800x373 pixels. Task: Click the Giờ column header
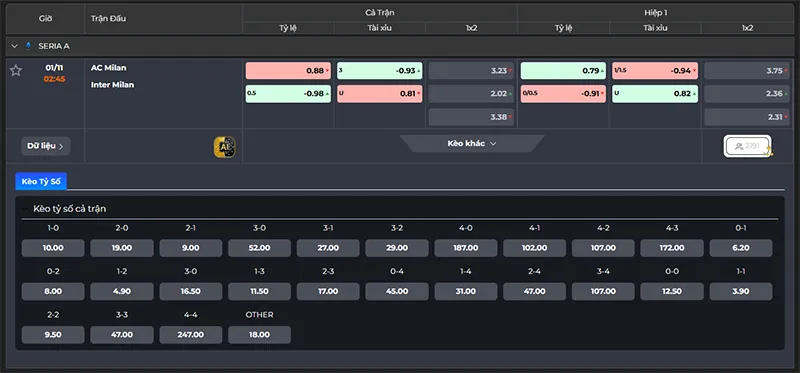pos(45,18)
